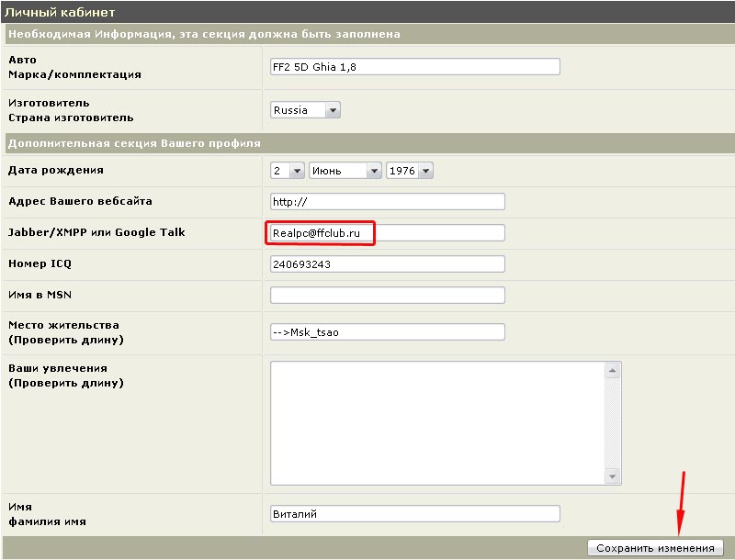Click '(Проверить длину)' under Место жительства

[66, 340]
